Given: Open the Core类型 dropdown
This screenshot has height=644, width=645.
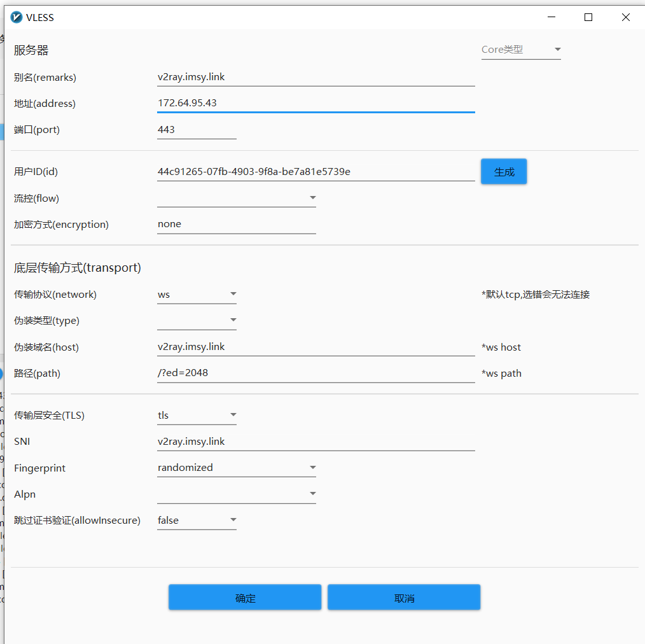Looking at the screenshot, I should [x=521, y=50].
